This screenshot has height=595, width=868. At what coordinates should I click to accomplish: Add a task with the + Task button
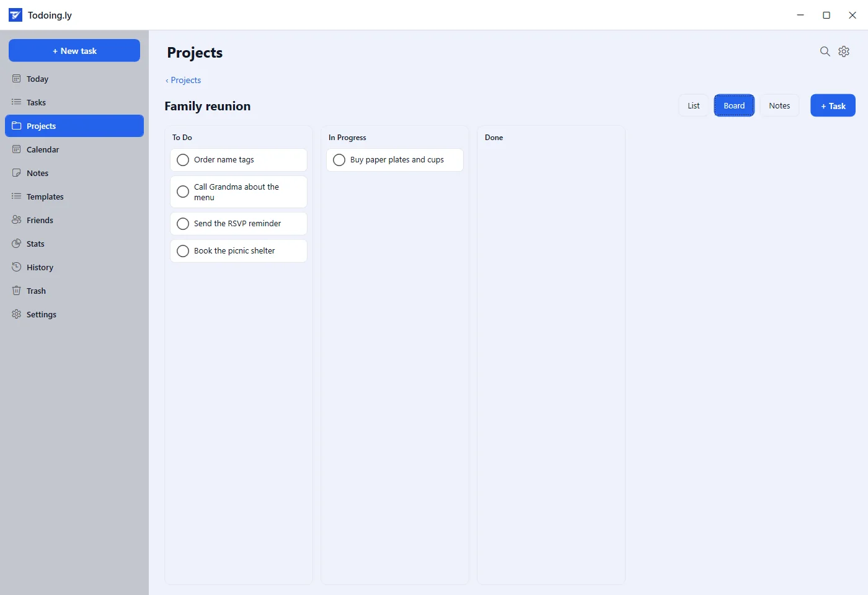[833, 105]
